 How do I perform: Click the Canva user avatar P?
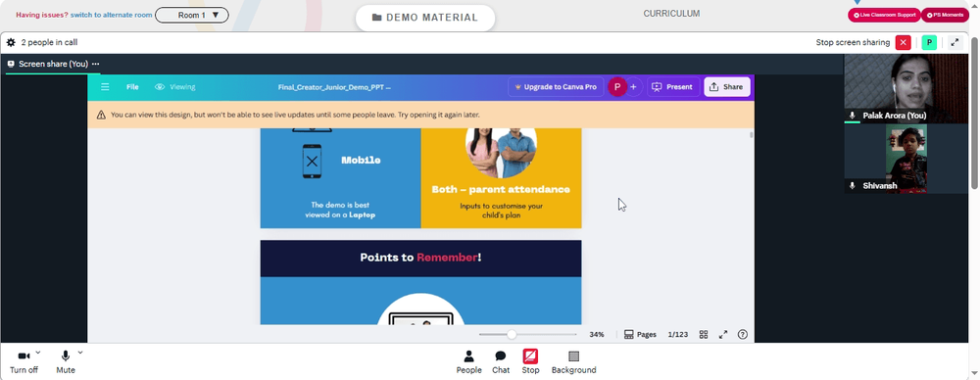[616, 87]
